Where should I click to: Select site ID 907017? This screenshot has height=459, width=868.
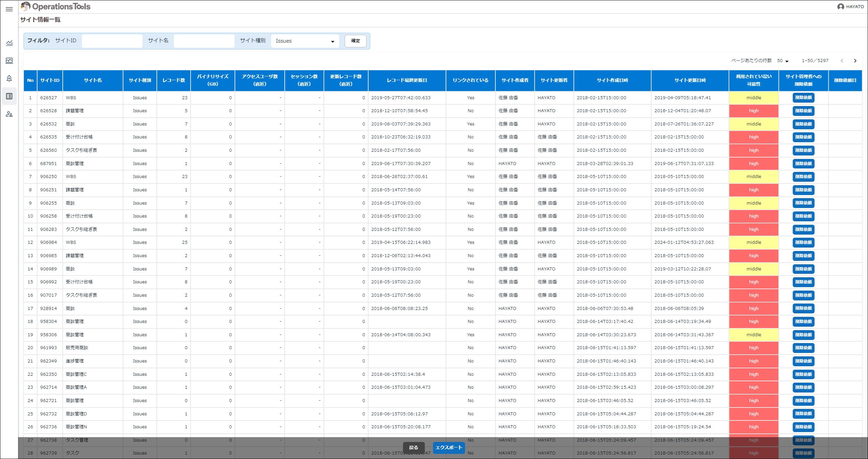(48, 295)
